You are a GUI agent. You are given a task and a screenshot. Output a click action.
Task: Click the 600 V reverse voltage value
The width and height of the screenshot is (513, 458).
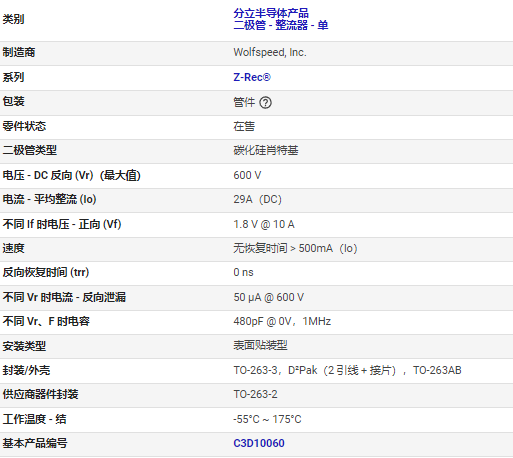point(247,175)
